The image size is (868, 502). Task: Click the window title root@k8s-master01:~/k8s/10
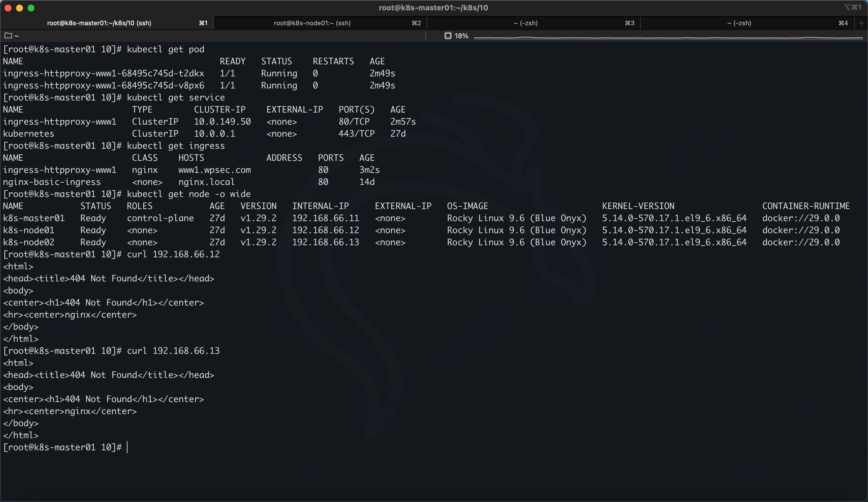[433, 7]
